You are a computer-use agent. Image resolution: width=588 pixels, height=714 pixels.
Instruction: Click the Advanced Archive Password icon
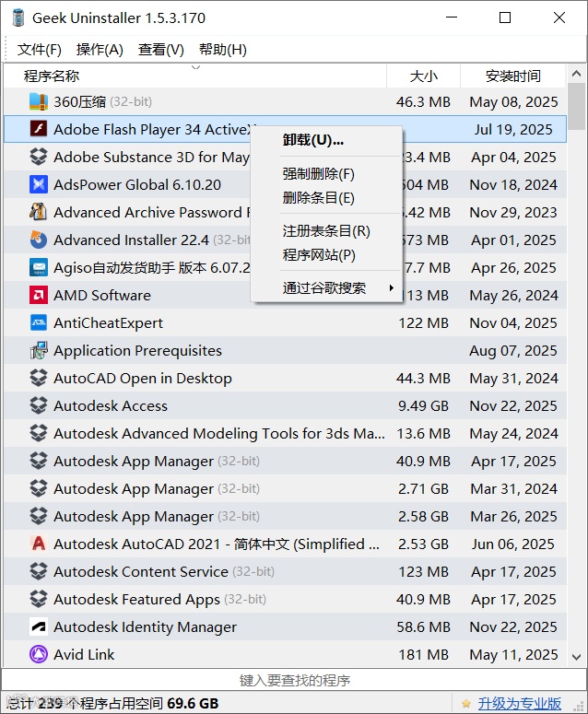click(39, 212)
